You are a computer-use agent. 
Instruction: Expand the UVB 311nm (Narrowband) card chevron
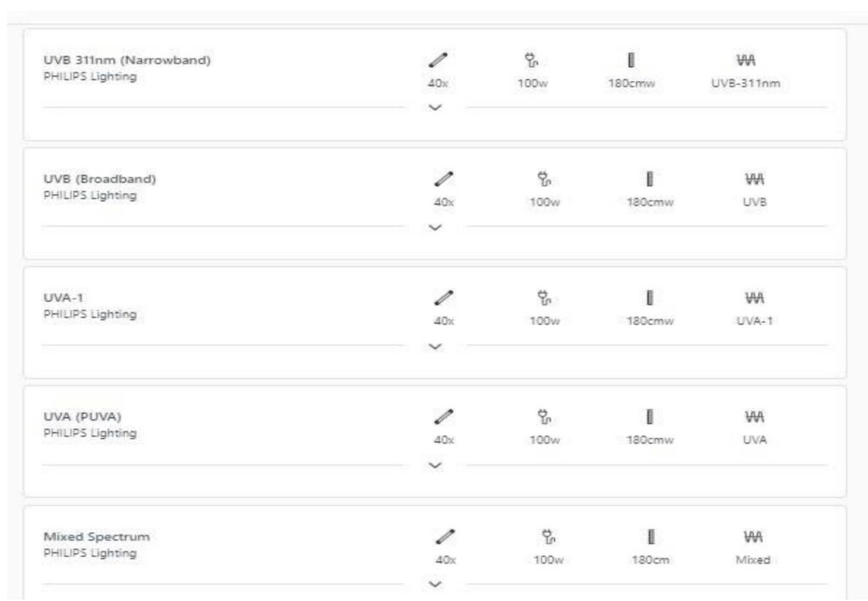tap(436, 108)
